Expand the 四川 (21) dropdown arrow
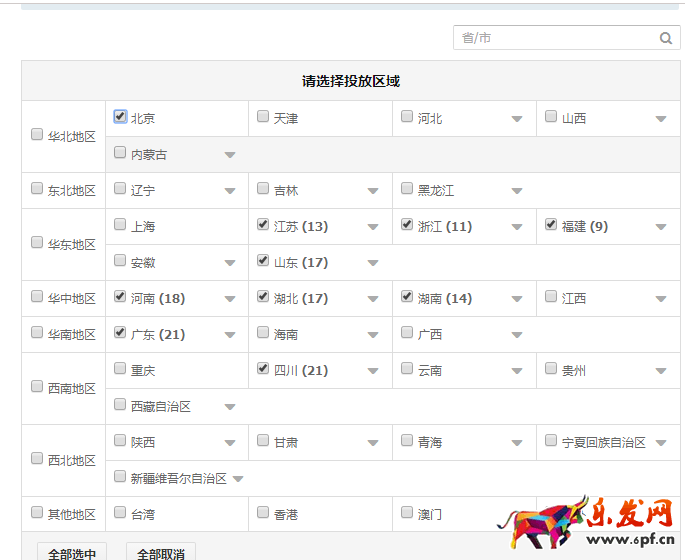 coord(373,371)
